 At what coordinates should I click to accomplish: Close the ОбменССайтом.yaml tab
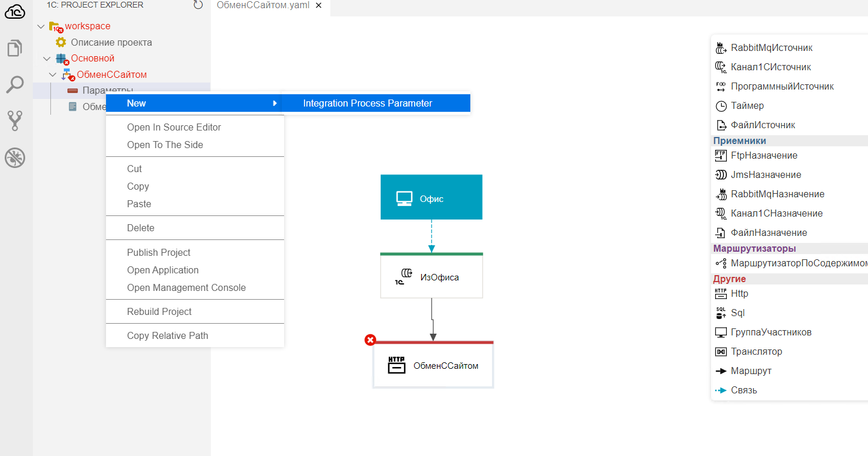click(318, 6)
